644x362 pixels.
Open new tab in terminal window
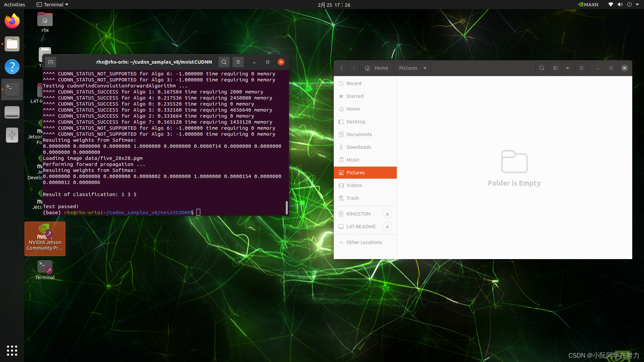point(51,62)
